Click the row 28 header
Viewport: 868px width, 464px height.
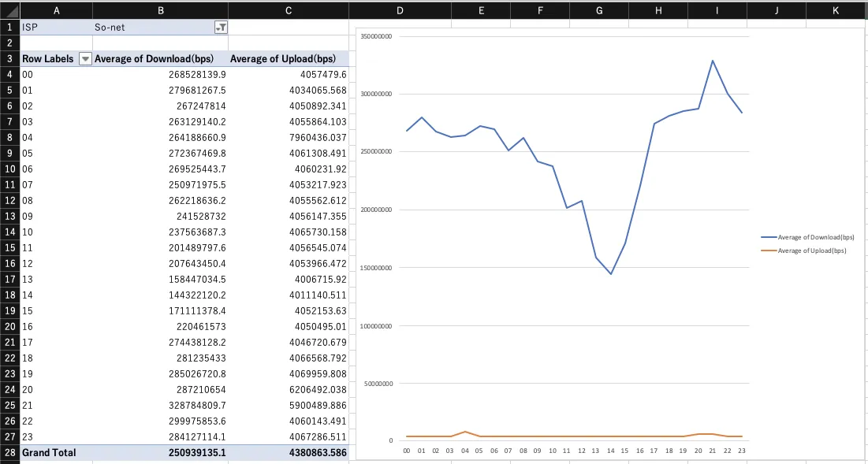click(9, 453)
